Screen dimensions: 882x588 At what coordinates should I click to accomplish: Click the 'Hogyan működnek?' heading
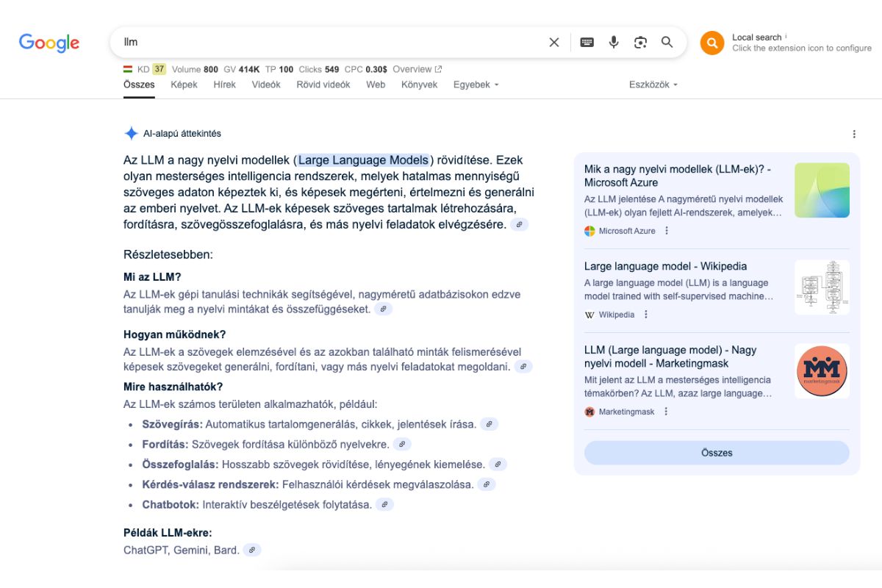(175, 334)
